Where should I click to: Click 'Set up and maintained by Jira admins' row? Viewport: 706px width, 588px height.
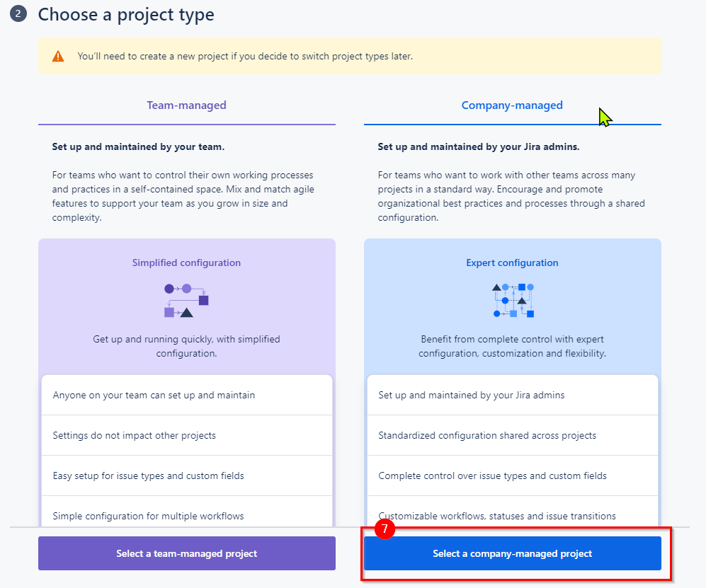pyautogui.click(x=513, y=395)
